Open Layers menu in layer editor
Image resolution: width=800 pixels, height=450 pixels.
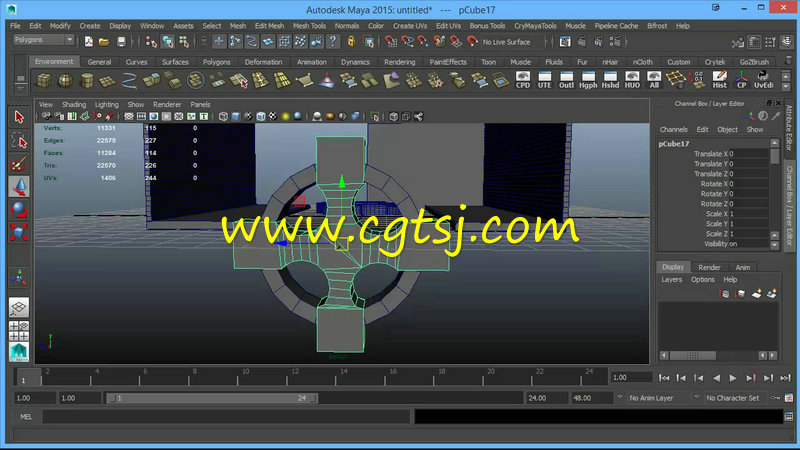pos(671,280)
